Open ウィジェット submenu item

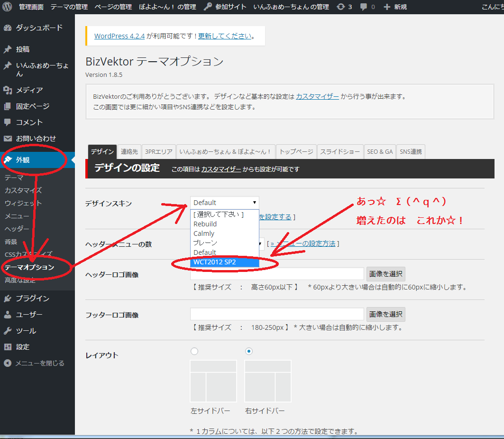pyautogui.click(x=23, y=203)
